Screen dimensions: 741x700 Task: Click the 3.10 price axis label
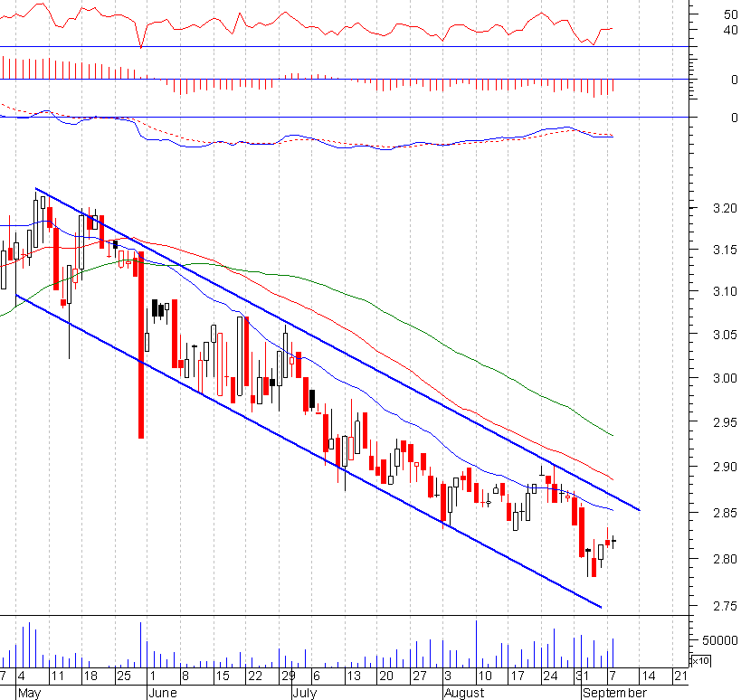point(725,291)
